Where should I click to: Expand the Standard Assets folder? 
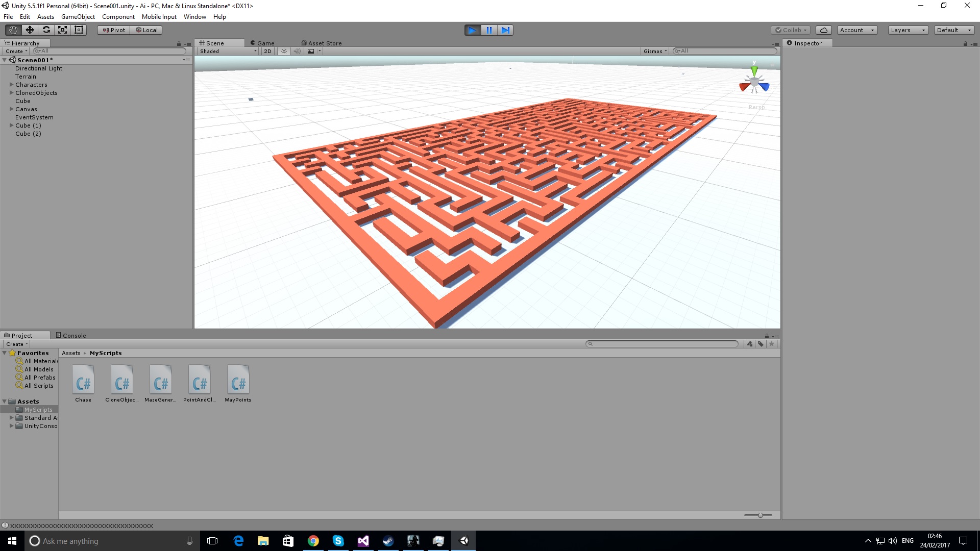tap(11, 418)
